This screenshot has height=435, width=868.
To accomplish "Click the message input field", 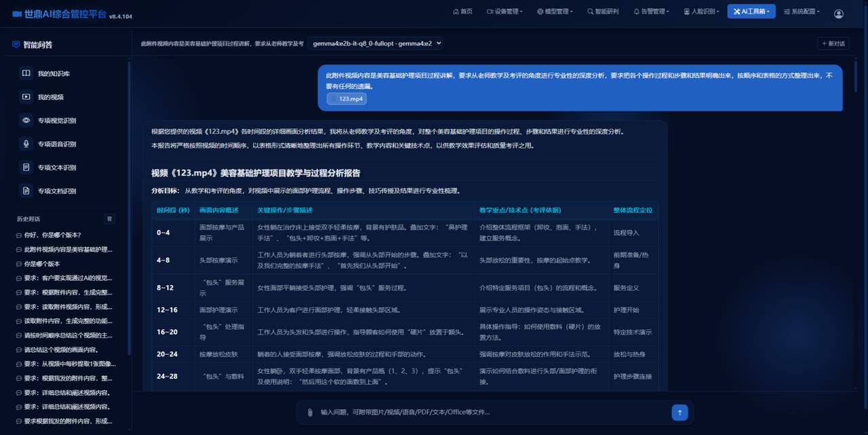I will click(492, 412).
